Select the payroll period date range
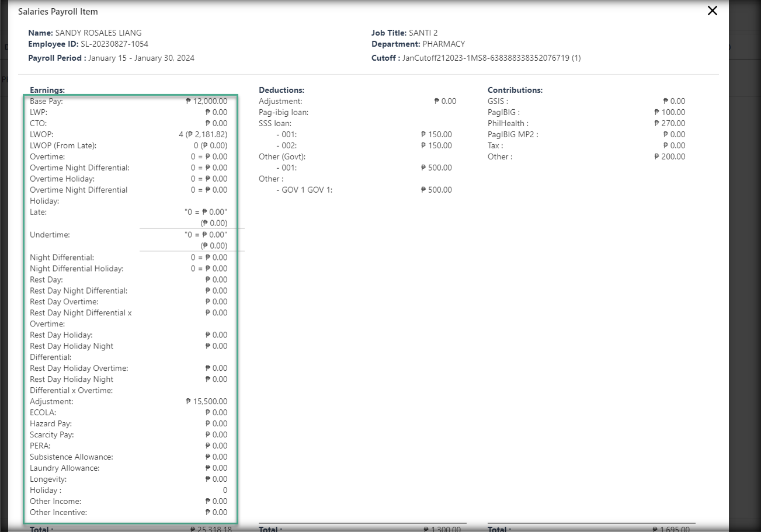 pos(141,58)
